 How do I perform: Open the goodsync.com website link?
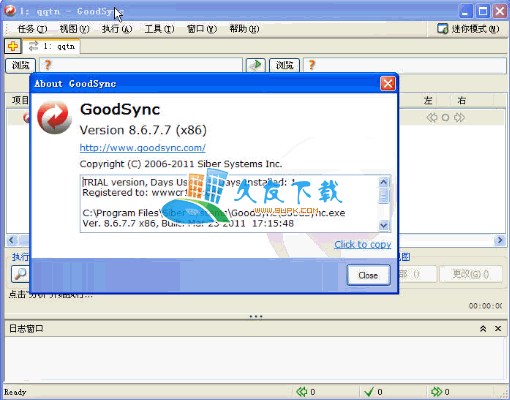143,148
